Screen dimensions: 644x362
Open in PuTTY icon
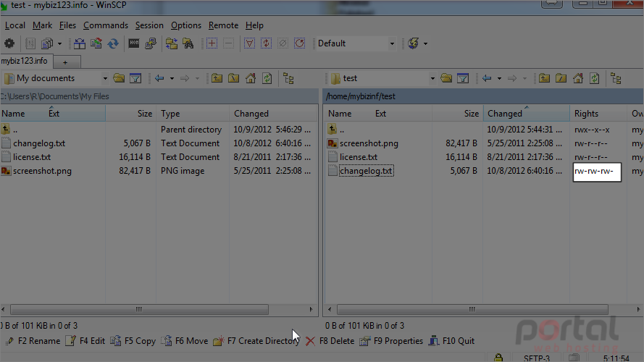[x=151, y=43]
